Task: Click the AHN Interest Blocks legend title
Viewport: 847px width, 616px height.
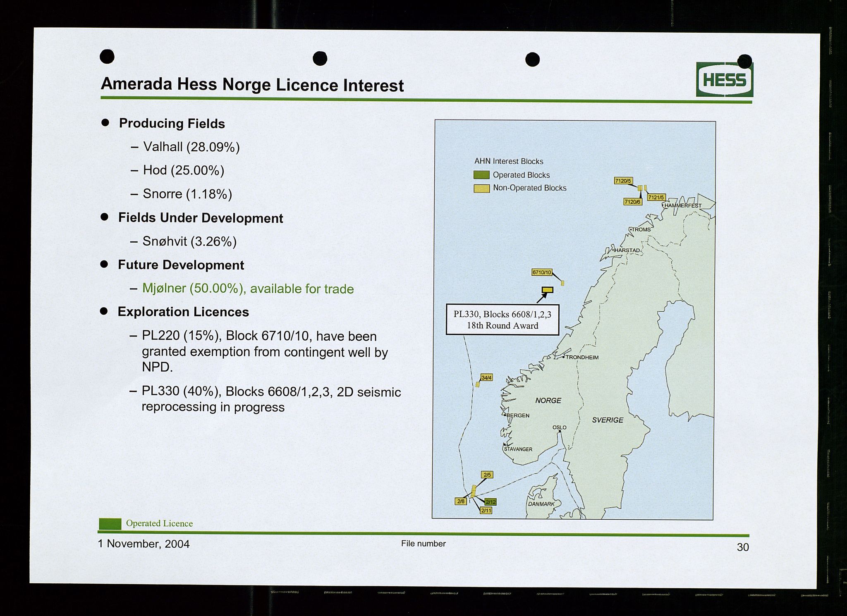Action: point(509,161)
